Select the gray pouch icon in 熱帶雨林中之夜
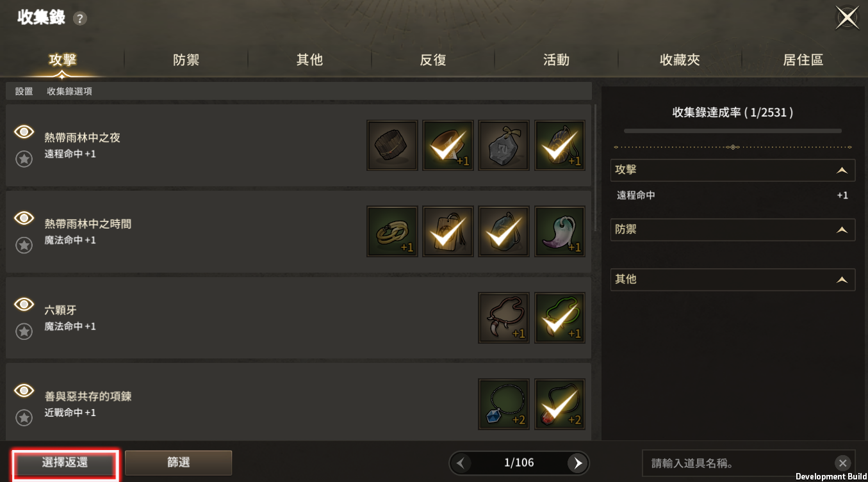 504,145
